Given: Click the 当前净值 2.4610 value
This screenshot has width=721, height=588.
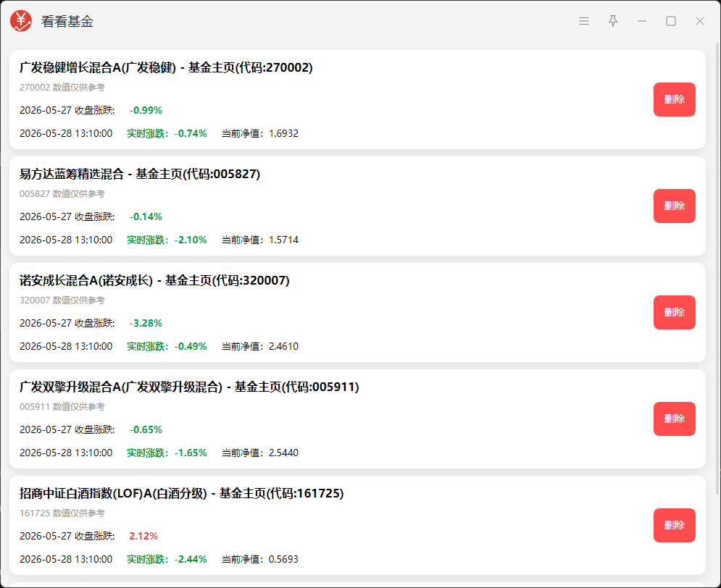Looking at the screenshot, I should tap(260, 347).
